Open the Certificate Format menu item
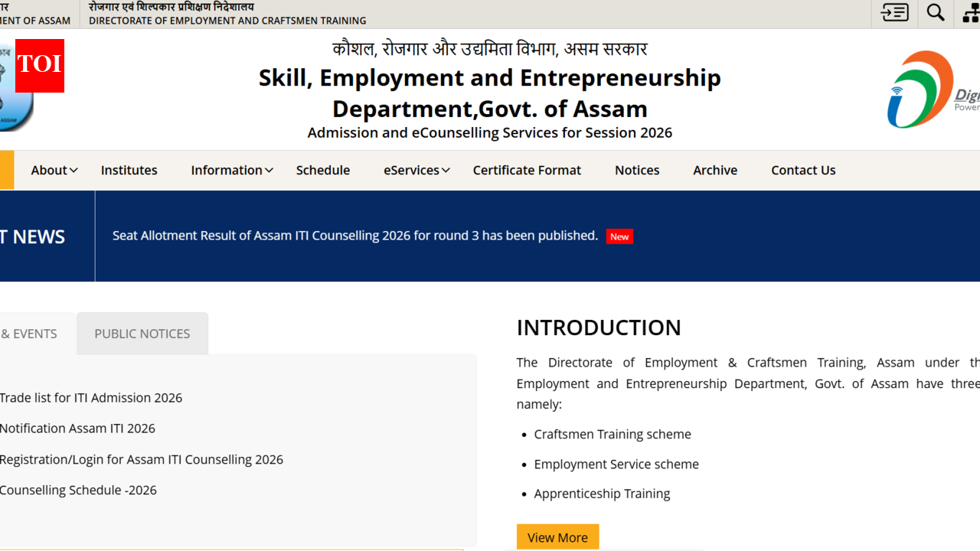Screen dimensions: 980x551 [x=527, y=171]
